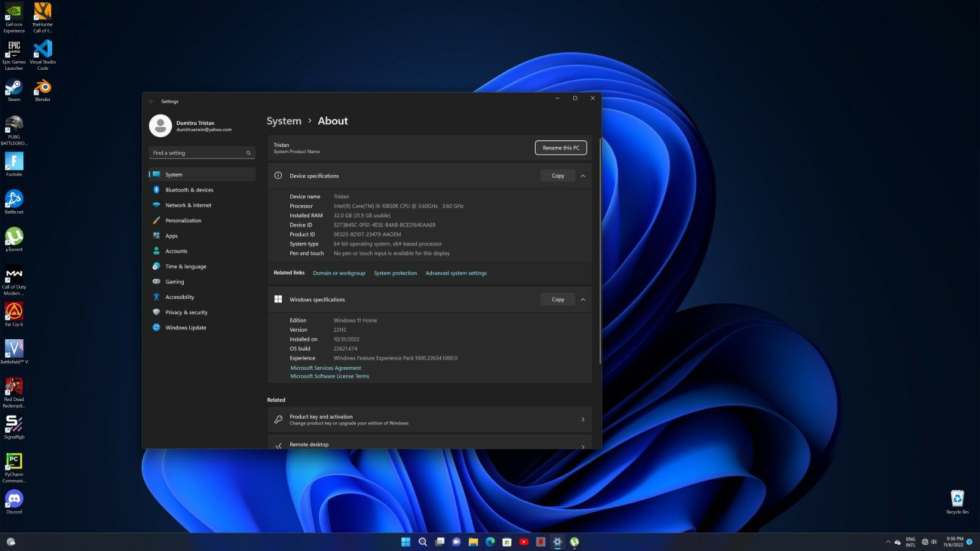Open Microsoft Services Agreement link
This screenshot has width=980, height=551.
point(325,368)
